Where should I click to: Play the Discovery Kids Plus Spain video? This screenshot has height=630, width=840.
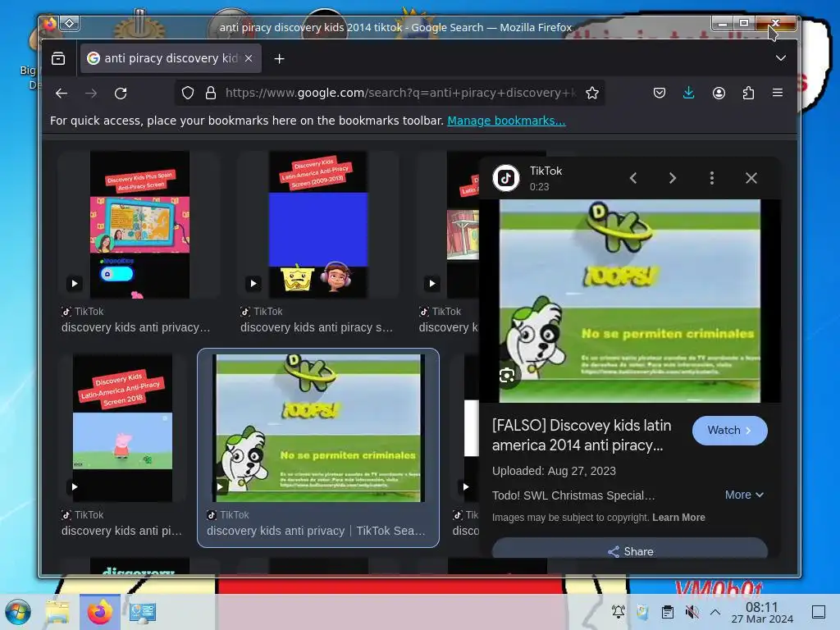(x=75, y=283)
